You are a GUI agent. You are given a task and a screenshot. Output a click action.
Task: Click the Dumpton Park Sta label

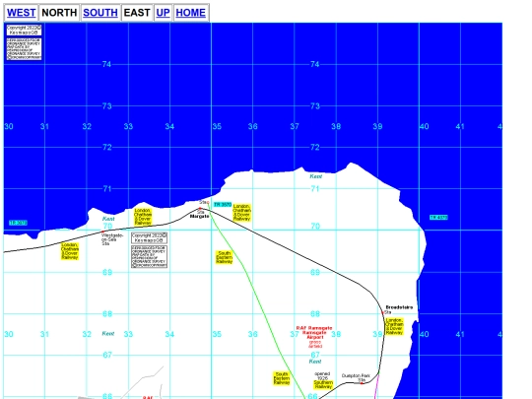tap(356, 377)
